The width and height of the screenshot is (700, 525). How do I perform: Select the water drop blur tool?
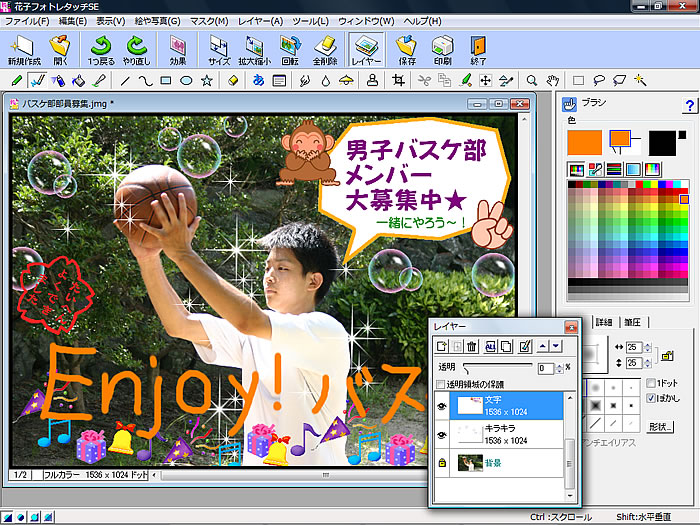coord(326,81)
